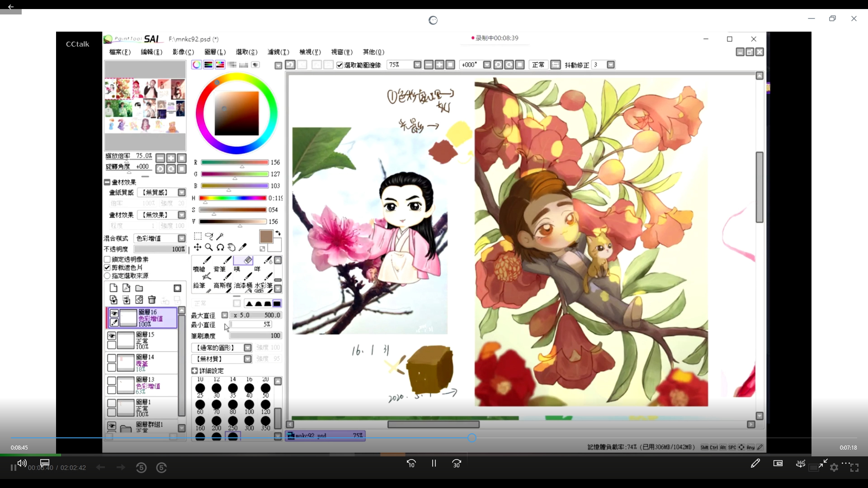The width and height of the screenshot is (868, 488).
Task: Click the foreground brown color swatch
Action: pyautogui.click(x=266, y=237)
